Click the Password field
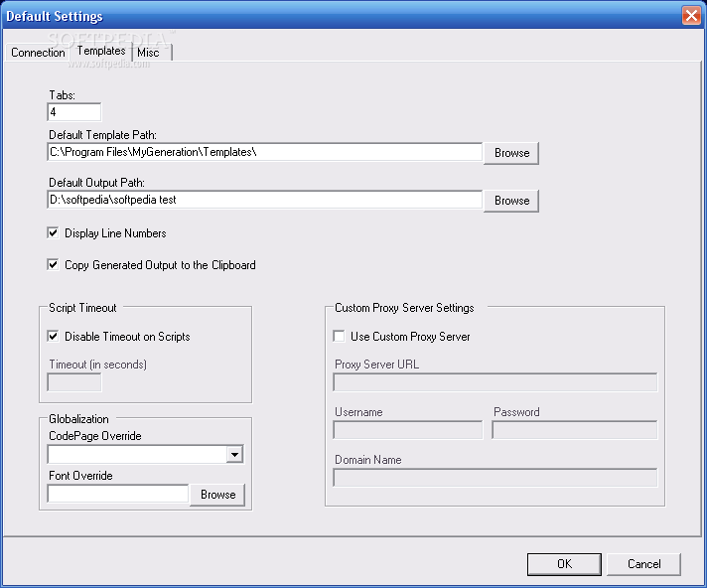 click(574, 430)
